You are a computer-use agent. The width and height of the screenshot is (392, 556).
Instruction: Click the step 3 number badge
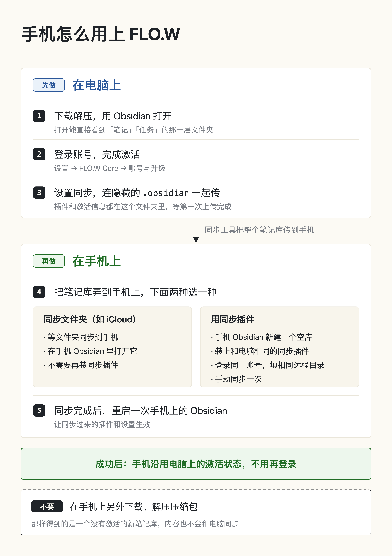pos(39,193)
